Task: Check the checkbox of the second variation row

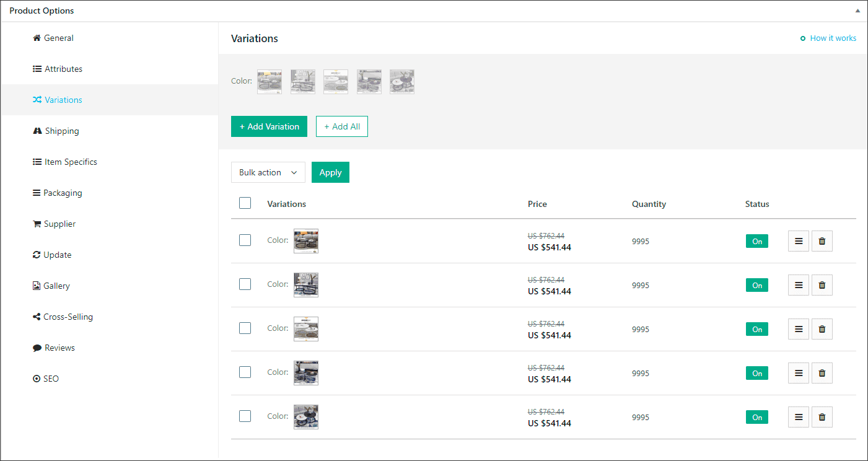Action: click(245, 284)
